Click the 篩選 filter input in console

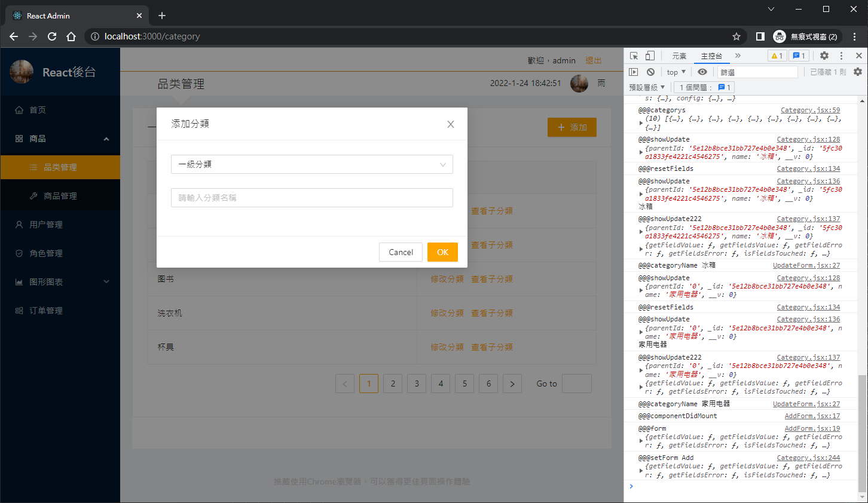(757, 72)
